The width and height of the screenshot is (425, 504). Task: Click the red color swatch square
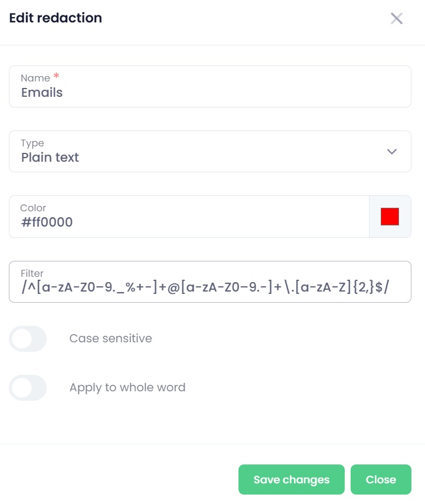point(390,217)
